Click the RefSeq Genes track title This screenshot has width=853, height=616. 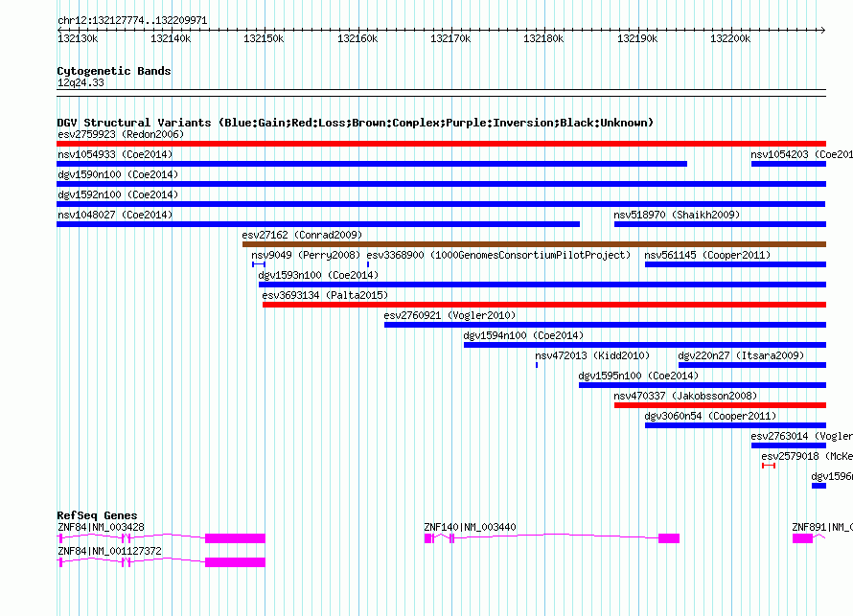97,515
